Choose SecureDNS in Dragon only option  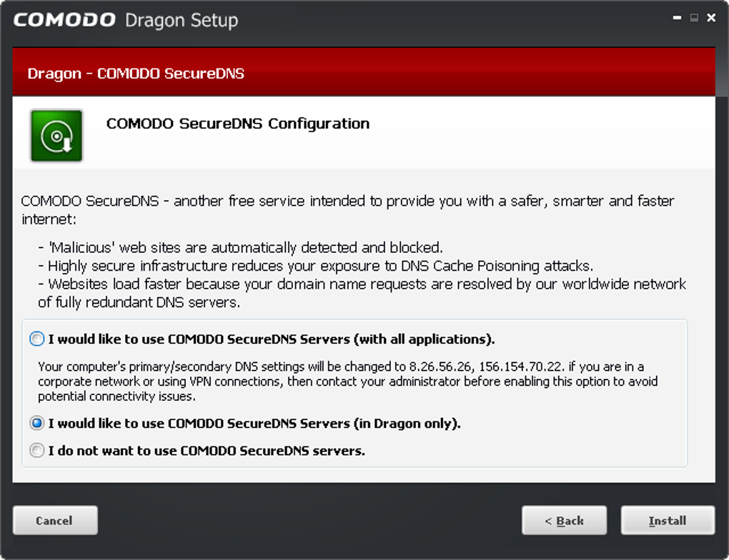click(x=37, y=424)
